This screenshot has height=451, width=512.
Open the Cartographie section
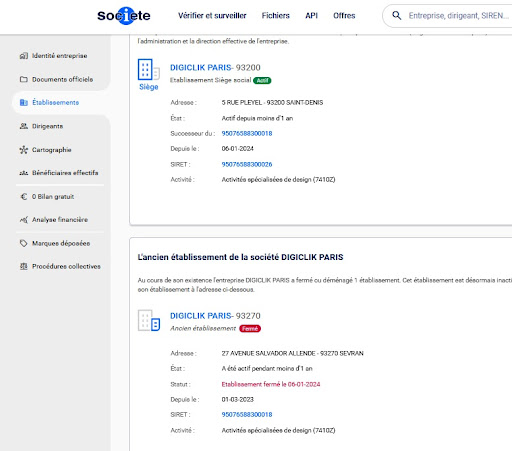pos(52,150)
